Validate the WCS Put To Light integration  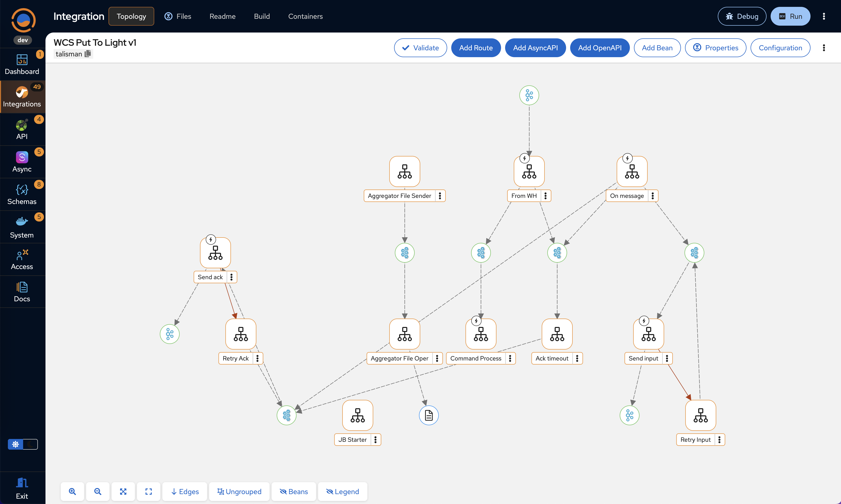(x=420, y=48)
